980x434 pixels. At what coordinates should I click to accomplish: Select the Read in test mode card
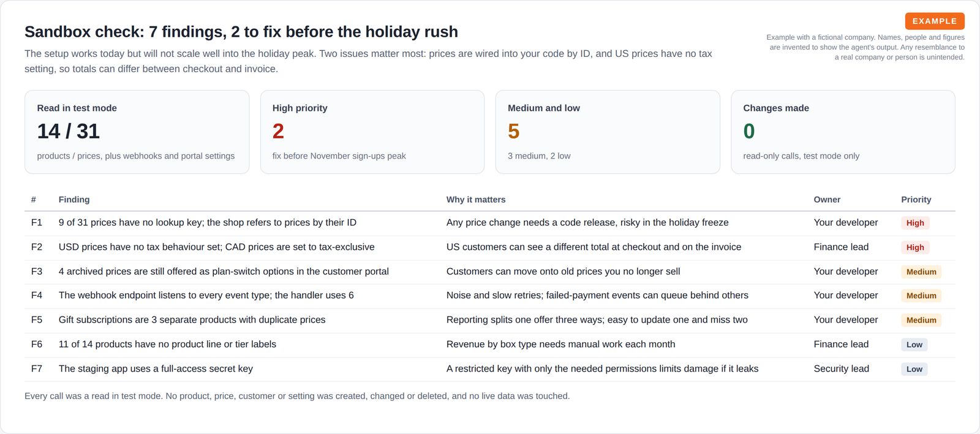pyautogui.click(x=137, y=132)
